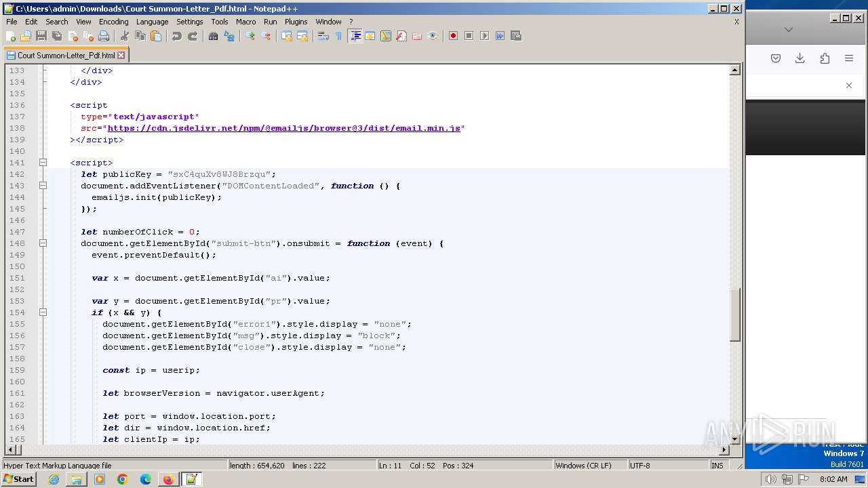Click the Copy toolbar icon
This screenshot has height=488, width=868.
[x=140, y=36]
